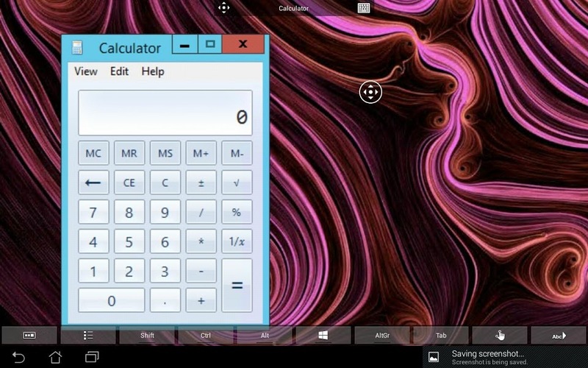Screen dimensions: 588x368
Task: Click digit 2 on the calculator
Action: coord(129,271)
